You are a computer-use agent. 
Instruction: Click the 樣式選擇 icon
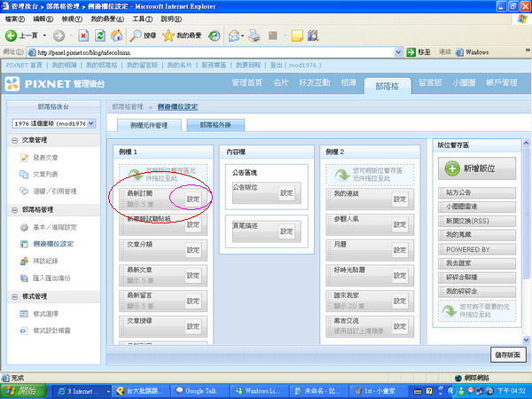24,314
